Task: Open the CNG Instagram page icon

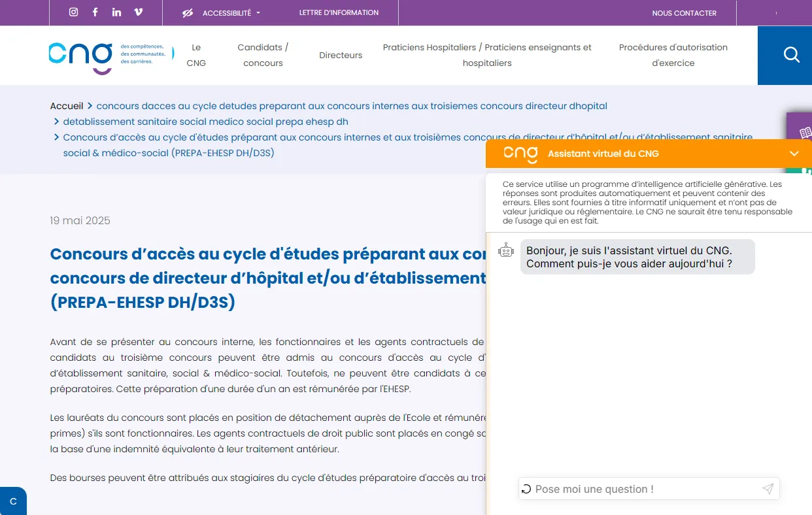Action: click(x=74, y=12)
